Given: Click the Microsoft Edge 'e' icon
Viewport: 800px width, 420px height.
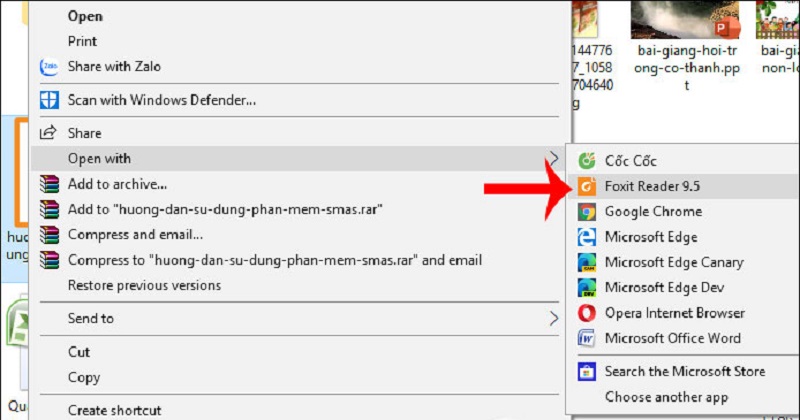Looking at the screenshot, I should tap(586, 237).
